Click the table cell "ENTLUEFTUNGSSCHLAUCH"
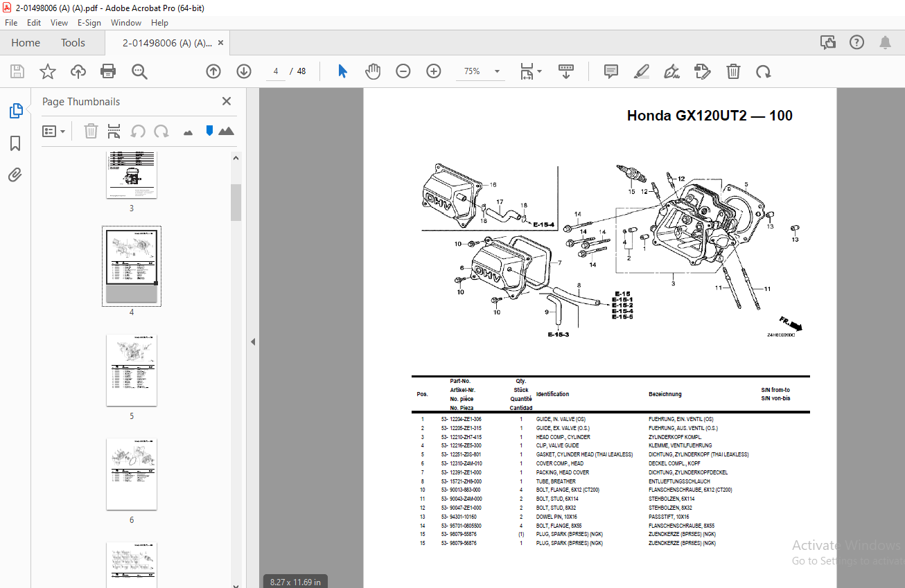This screenshot has width=905, height=588. click(679, 481)
